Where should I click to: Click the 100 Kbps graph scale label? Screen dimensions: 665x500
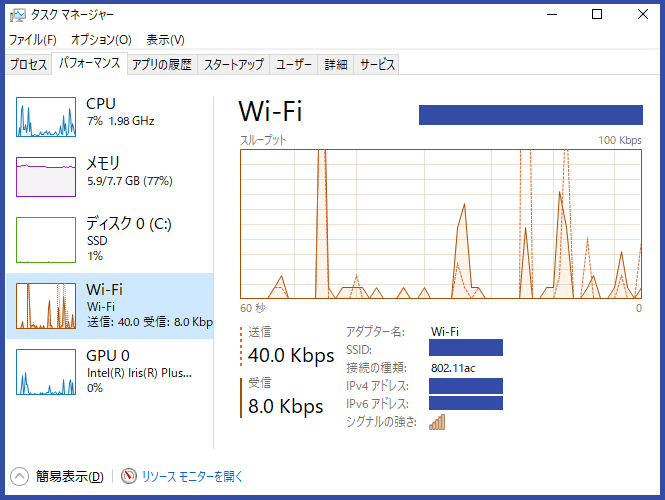tap(620, 140)
